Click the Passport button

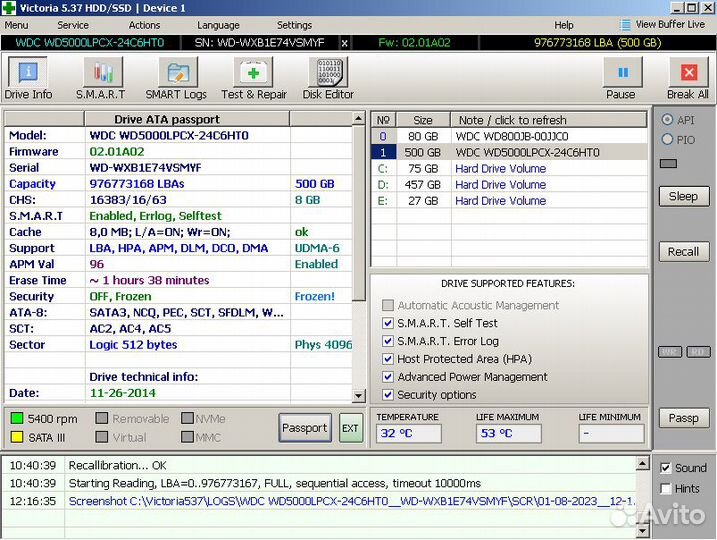(x=305, y=428)
